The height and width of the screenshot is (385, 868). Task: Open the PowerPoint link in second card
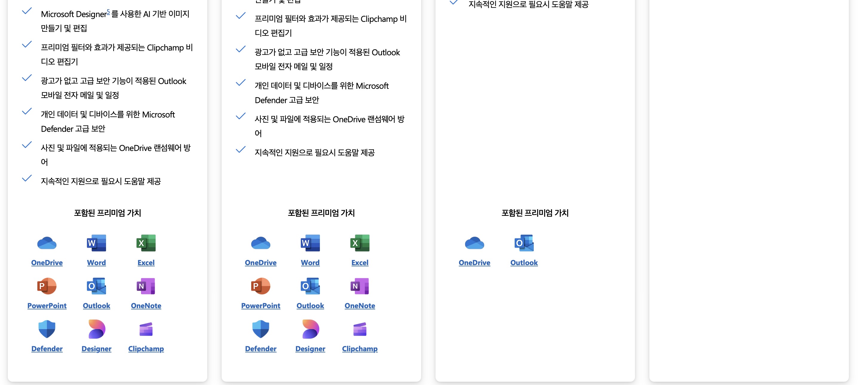tap(260, 306)
